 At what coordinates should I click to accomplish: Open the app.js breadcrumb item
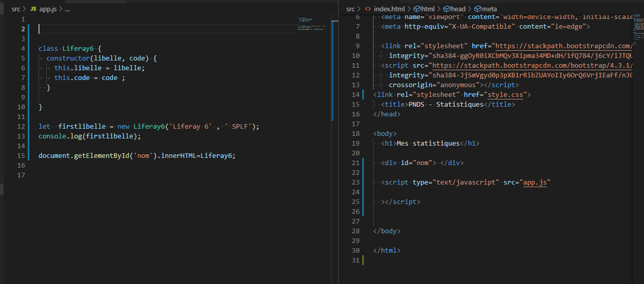pos(48,9)
